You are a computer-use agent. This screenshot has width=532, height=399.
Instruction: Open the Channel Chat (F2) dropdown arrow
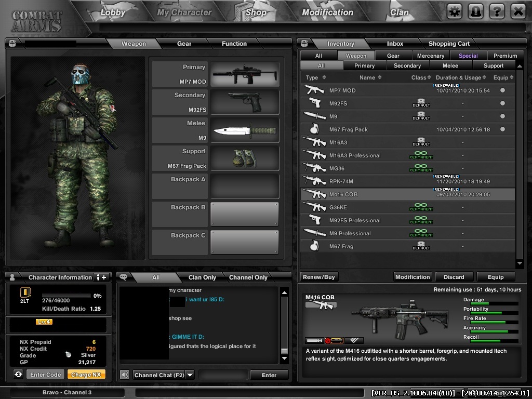click(190, 375)
